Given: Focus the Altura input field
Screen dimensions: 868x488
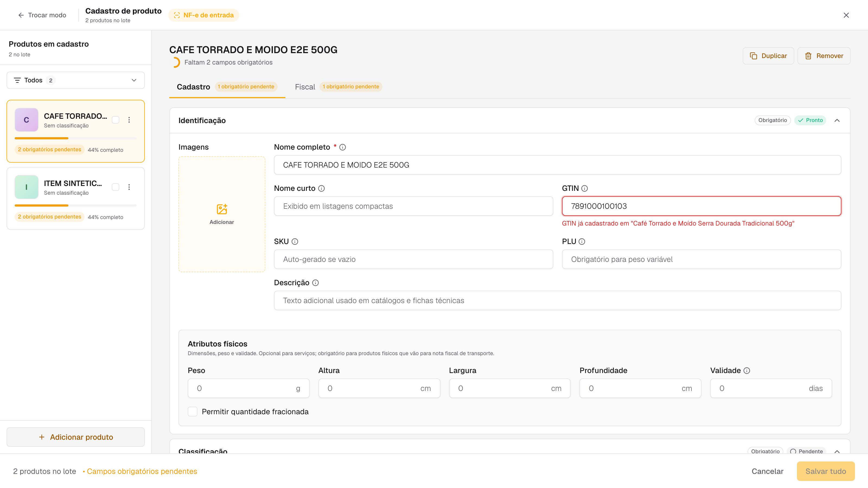Looking at the screenshot, I should (x=379, y=388).
